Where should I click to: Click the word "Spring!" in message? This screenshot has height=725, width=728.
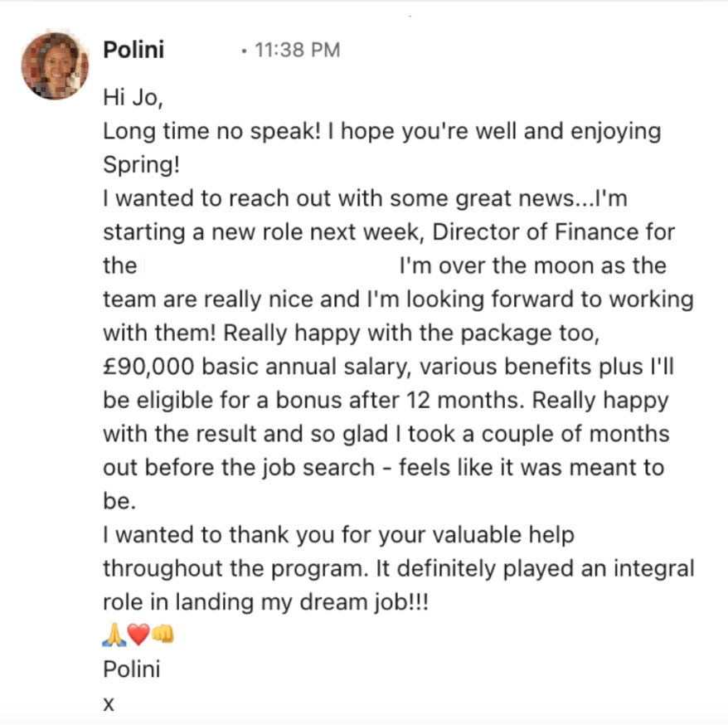[x=140, y=165]
